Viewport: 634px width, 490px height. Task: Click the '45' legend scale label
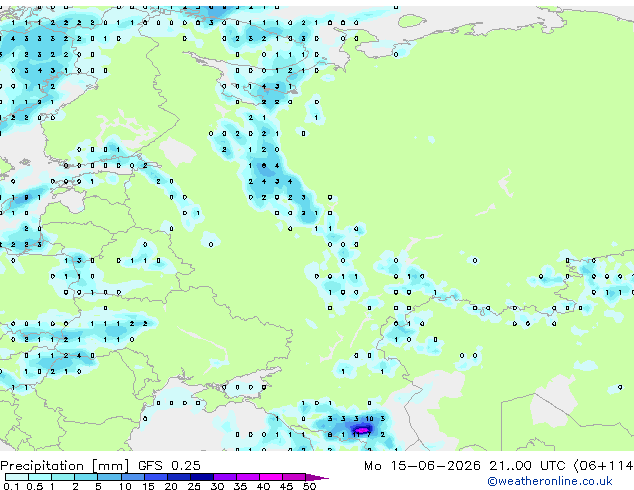tap(286, 486)
